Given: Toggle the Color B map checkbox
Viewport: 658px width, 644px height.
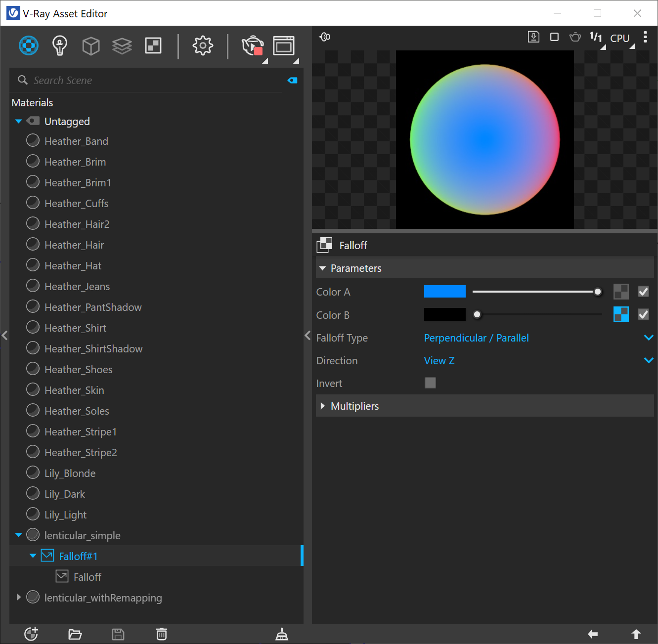Looking at the screenshot, I should pyautogui.click(x=643, y=314).
